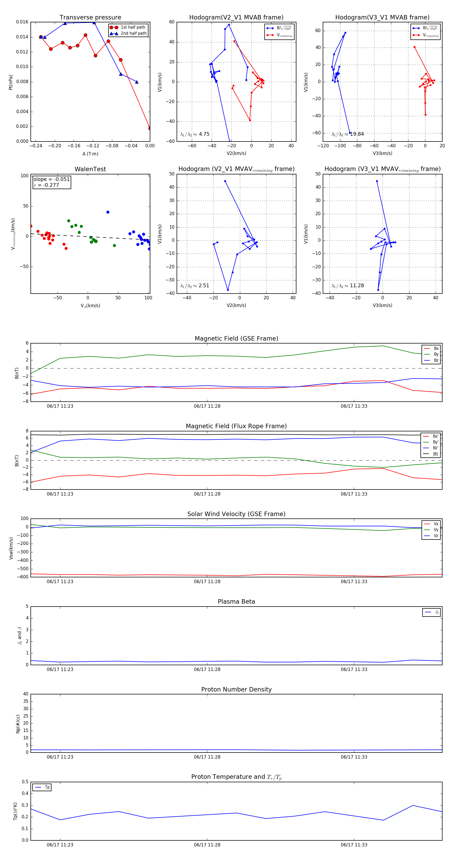The height and width of the screenshot is (868, 473).
Task: Click the 'Tp(10⁶K)' y-axis label
Action: pyautogui.click(x=15, y=811)
